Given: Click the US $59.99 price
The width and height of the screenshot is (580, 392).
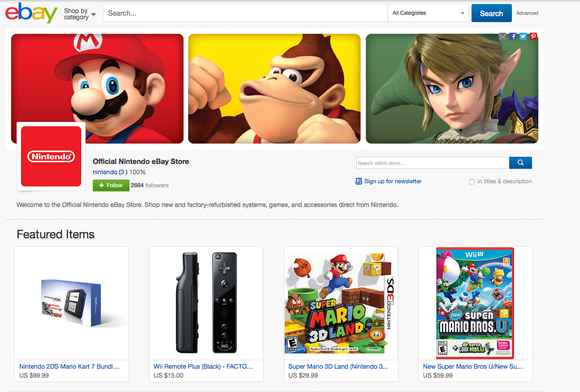Looking at the screenshot, I should (x=438, y=375).
